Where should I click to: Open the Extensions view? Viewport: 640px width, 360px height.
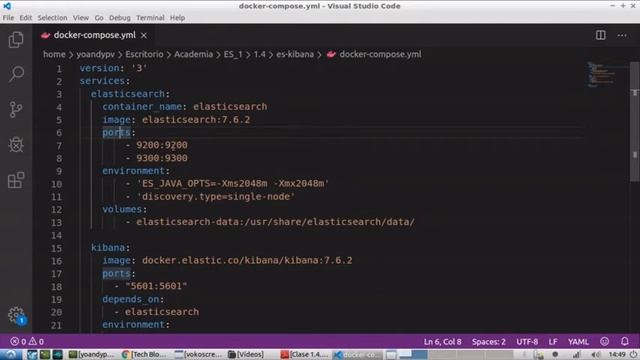click(x=16, y=180)
